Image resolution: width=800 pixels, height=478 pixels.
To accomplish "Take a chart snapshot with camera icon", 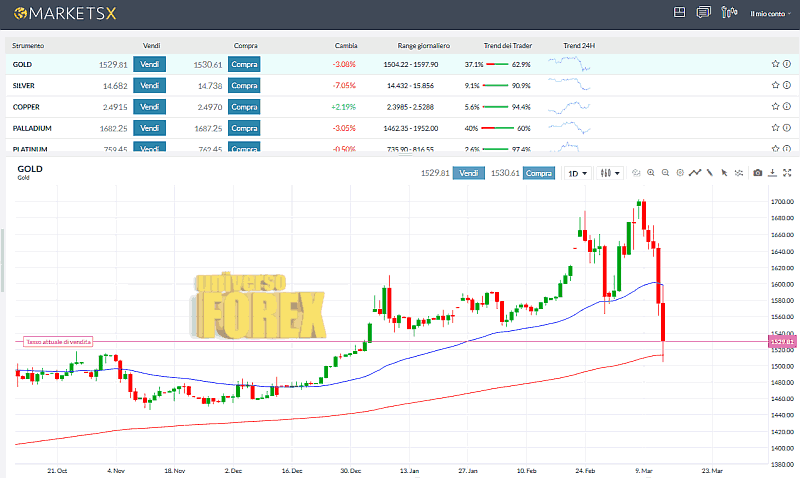I will (757, 173).
